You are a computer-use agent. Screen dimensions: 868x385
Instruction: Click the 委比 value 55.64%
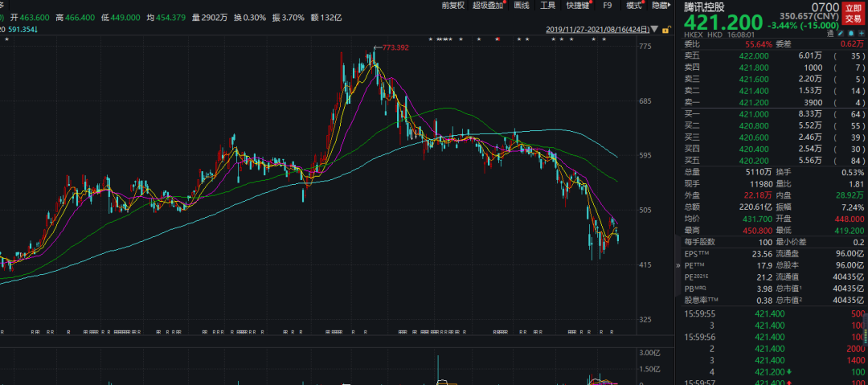757,43
